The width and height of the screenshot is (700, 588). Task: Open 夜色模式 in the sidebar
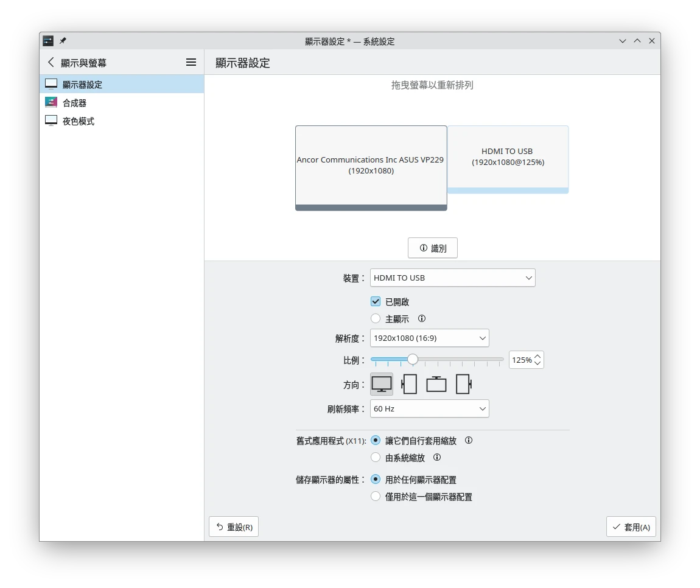(x=79, y=121)
